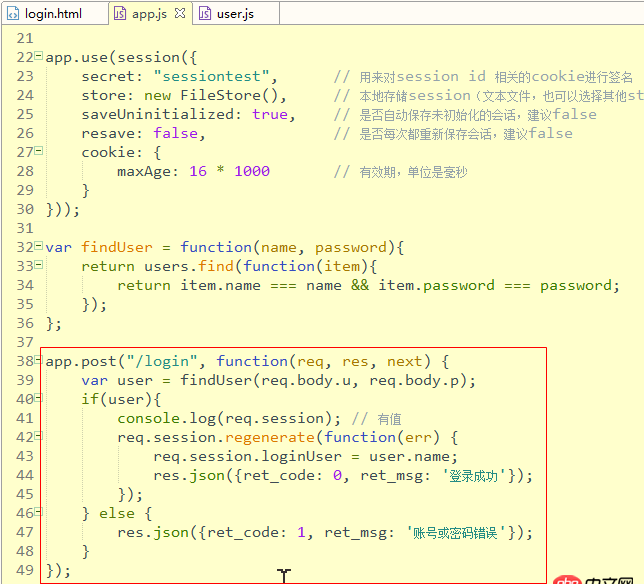
Task: Click the '登录成功' string
Action: tap(474, 476)
